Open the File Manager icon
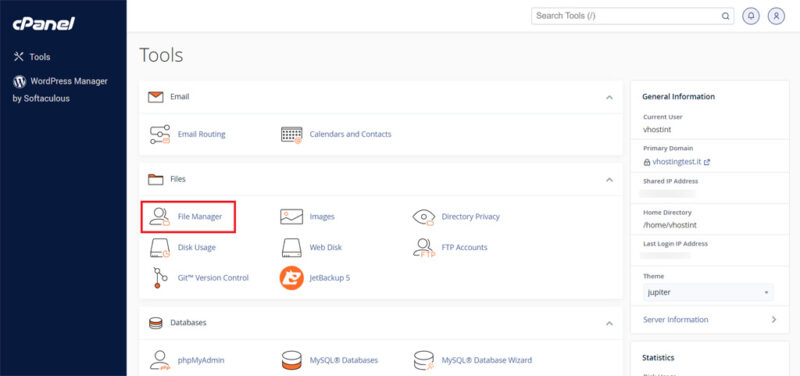Screen dimensions: 800x376 (x=159, y=217)
